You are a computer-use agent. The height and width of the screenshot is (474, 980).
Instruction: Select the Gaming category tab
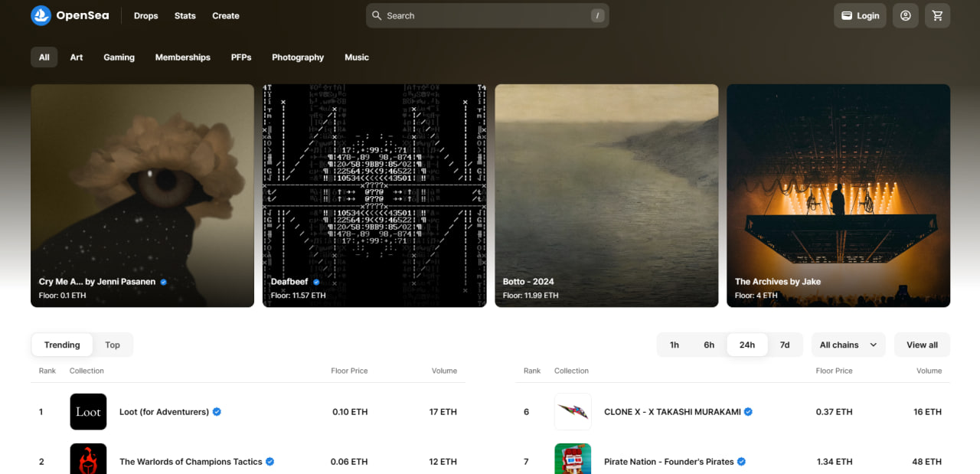tap(119, 57)
